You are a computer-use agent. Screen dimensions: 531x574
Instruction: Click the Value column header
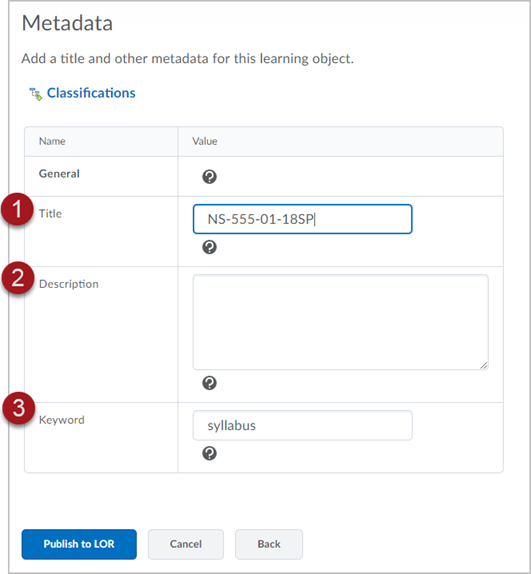pos(205,141)
